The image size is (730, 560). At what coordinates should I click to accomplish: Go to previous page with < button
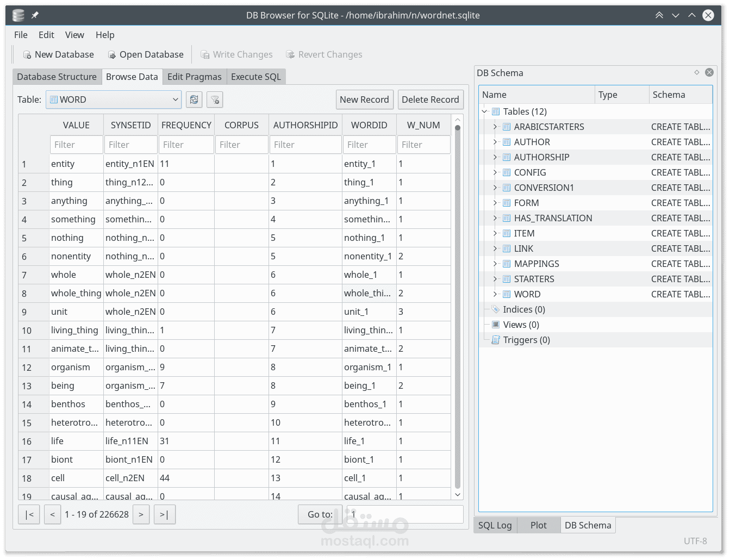click(52, 514)
